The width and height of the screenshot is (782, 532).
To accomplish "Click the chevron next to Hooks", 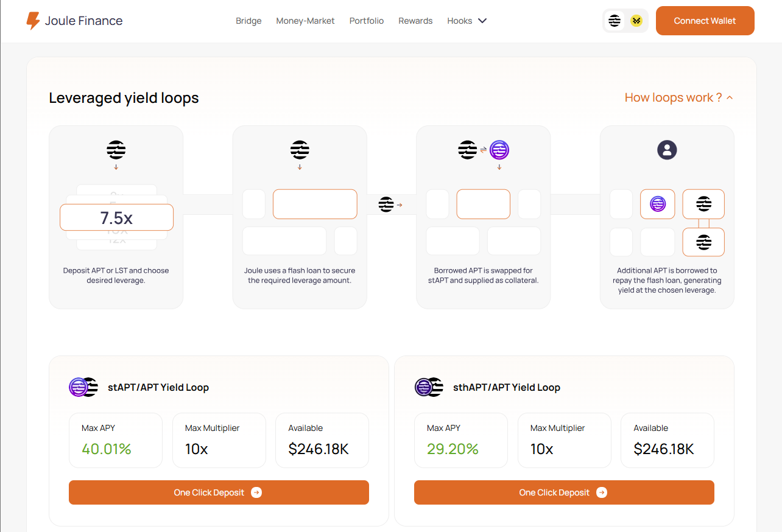I will (x=482, y=21).
